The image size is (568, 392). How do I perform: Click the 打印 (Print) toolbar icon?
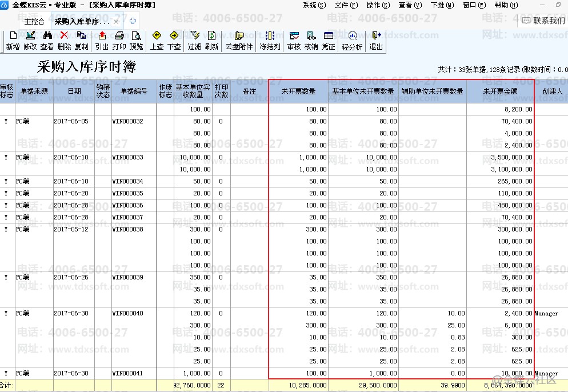tap(119, 35)
